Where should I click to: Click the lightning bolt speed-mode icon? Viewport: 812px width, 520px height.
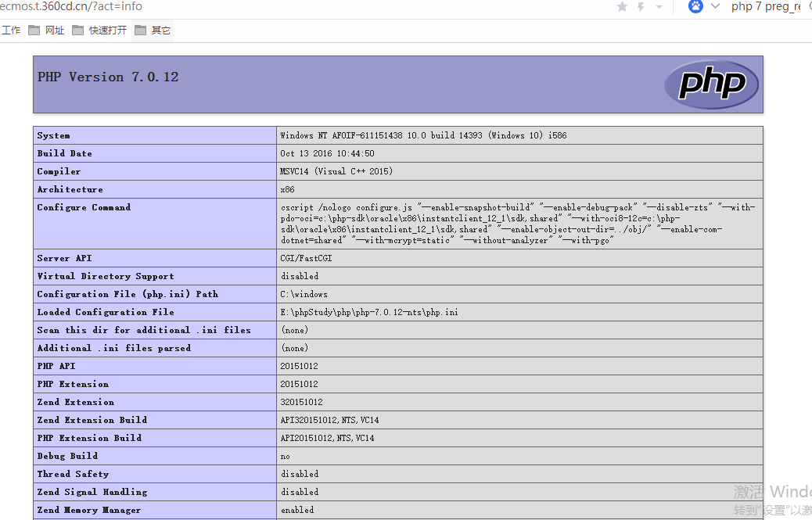641,7
